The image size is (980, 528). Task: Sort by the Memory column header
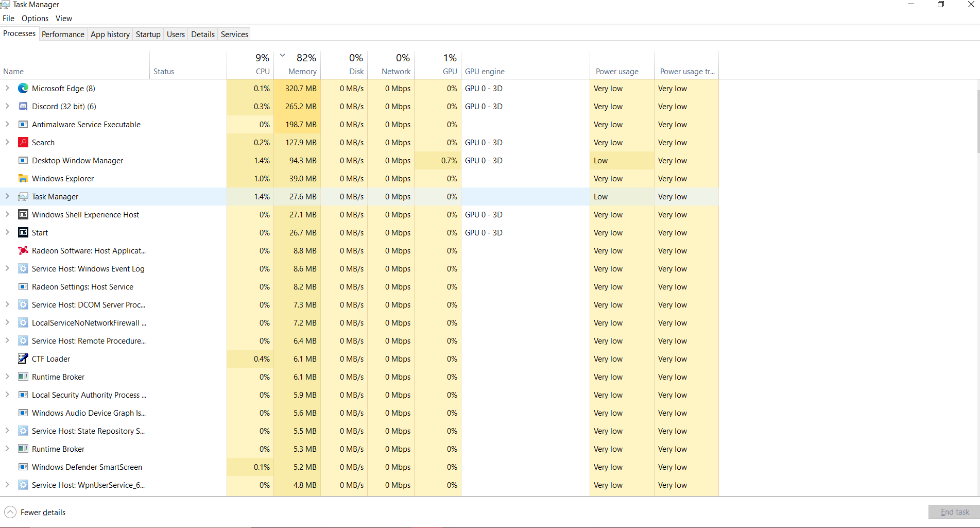click(x=297, y=65)
